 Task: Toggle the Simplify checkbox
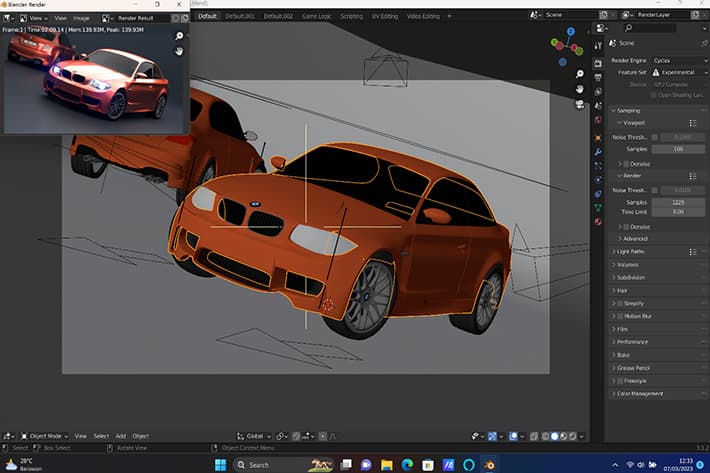coord(620,304)
